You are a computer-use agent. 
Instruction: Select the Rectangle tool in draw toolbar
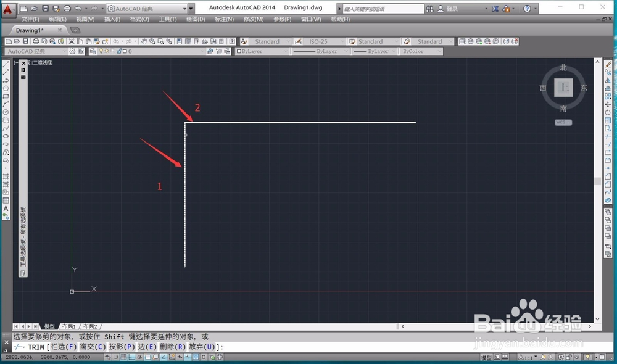[6, 96]
